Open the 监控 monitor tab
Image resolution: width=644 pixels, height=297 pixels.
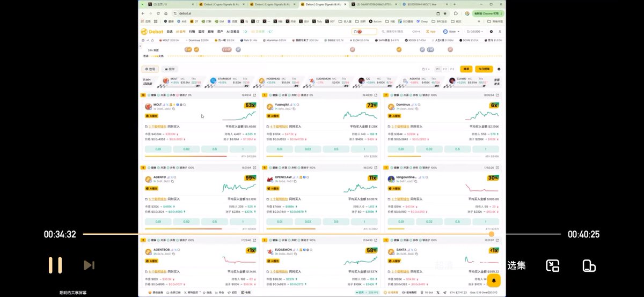coord(201,32)
